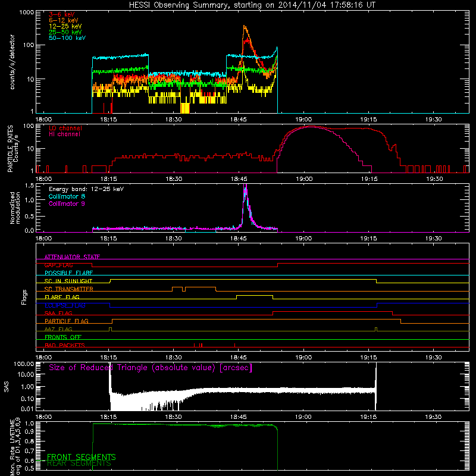
Task: Click the REAR SEGMENTS legend label
Action: (x=79, y=464)
